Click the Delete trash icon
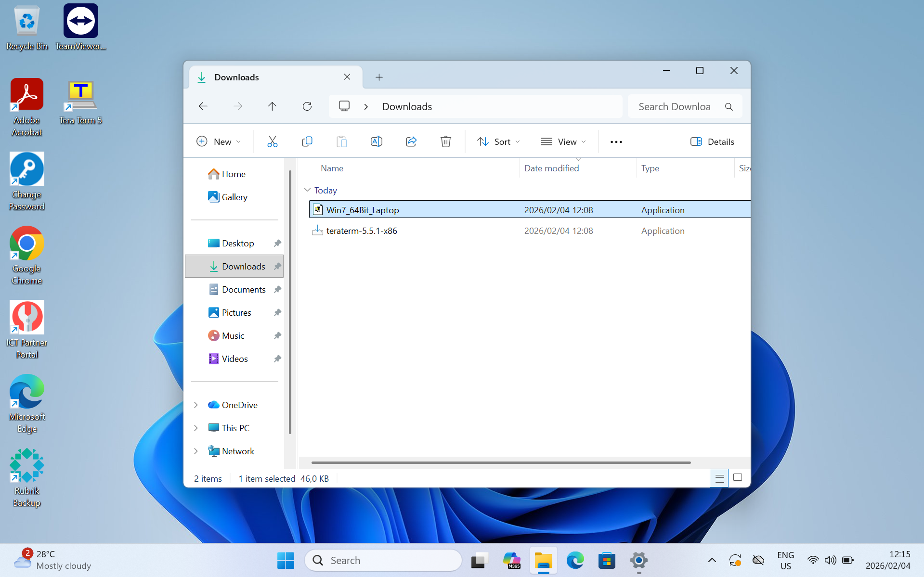Screen dimensions: 924x577 point(445,141)
